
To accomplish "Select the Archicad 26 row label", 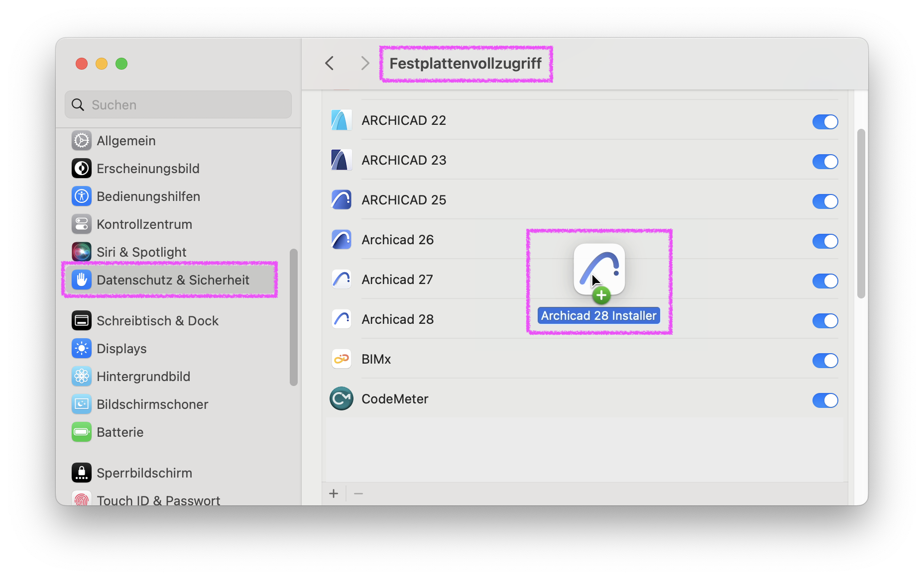I will tap(398, 240).
